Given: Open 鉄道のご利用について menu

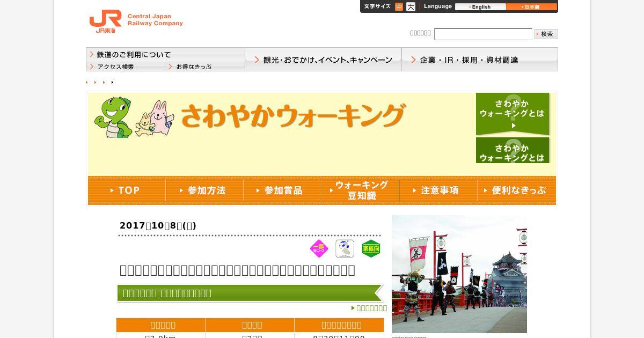Looking at the screenshot, I should [165, 55].
